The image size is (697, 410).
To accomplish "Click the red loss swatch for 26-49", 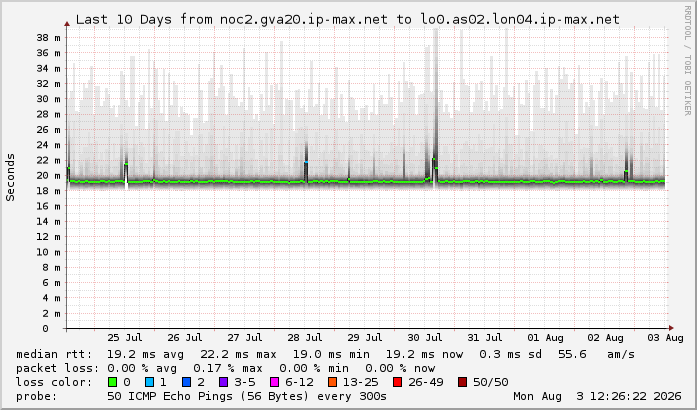I will [397, 382].
